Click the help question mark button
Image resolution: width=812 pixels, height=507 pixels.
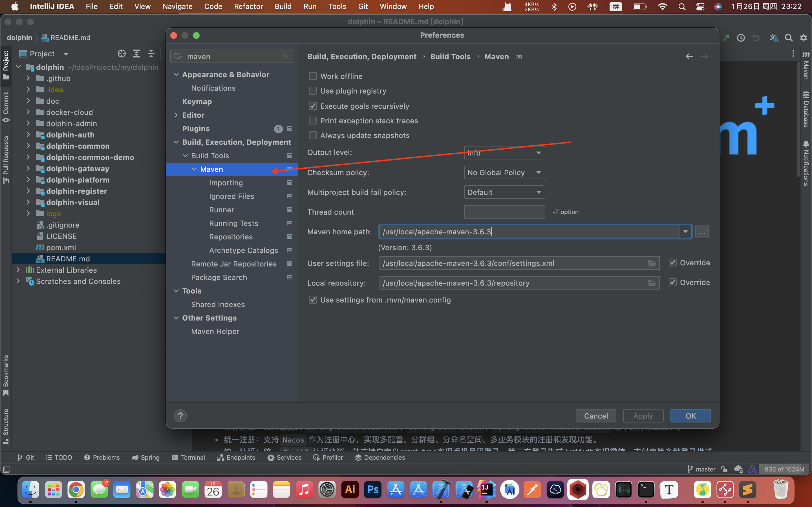click(180, 416)
